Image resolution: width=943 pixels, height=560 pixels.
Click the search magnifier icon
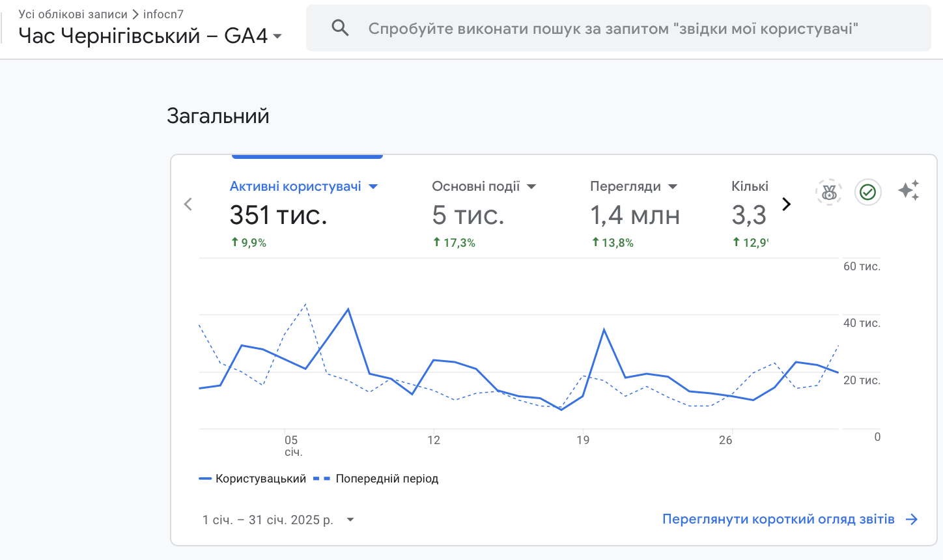tap(340, 28)
